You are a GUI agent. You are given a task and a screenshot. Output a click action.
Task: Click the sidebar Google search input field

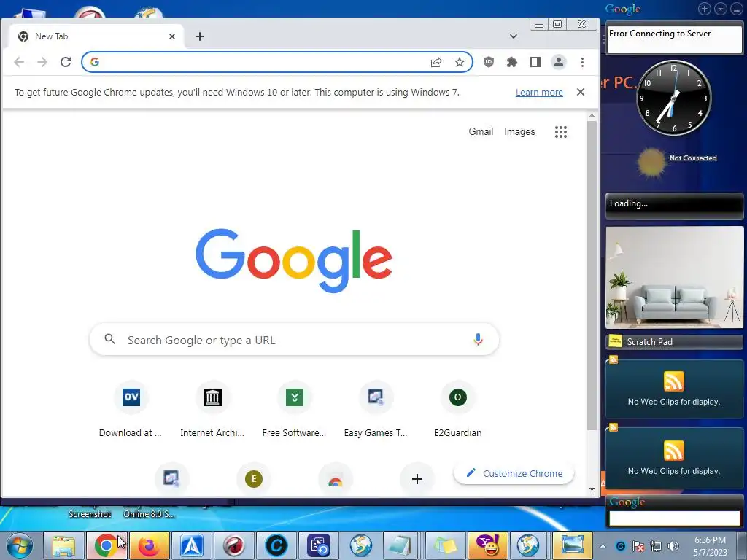[674, 518]
